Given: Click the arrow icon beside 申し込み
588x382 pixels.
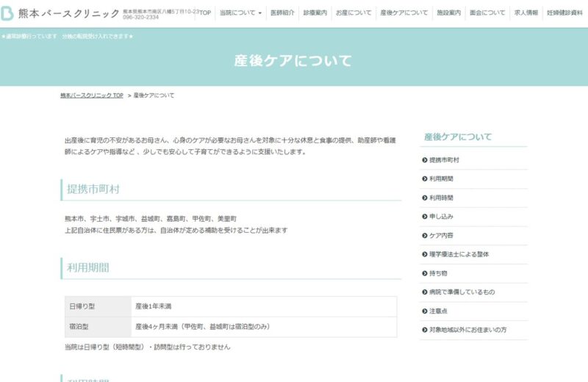Looking at the screenshot, I should pyautogui.click(x=425, y=217).
